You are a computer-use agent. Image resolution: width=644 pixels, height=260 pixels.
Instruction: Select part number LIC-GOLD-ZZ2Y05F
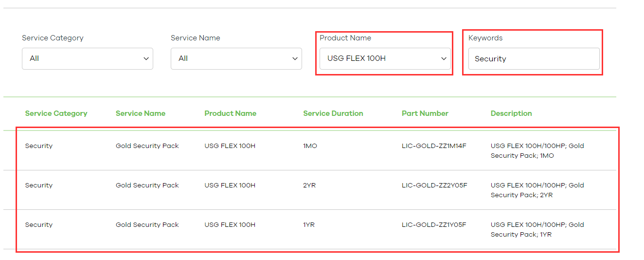point(434,185)
